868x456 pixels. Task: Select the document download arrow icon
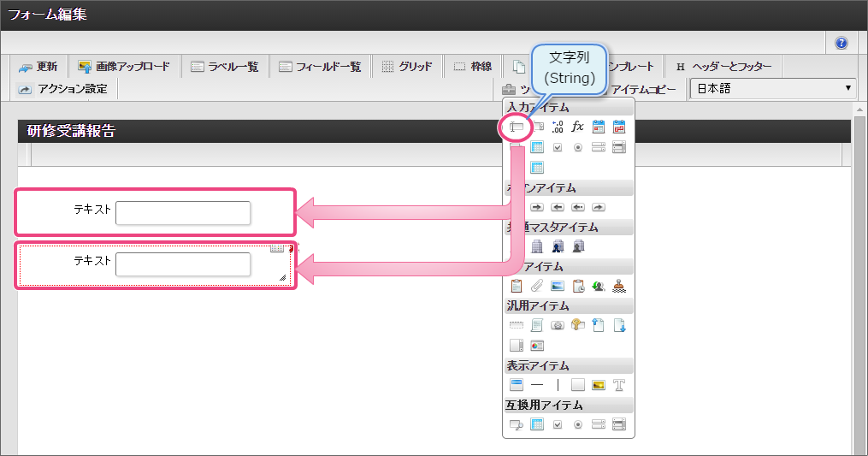click(x=619, y=325)
